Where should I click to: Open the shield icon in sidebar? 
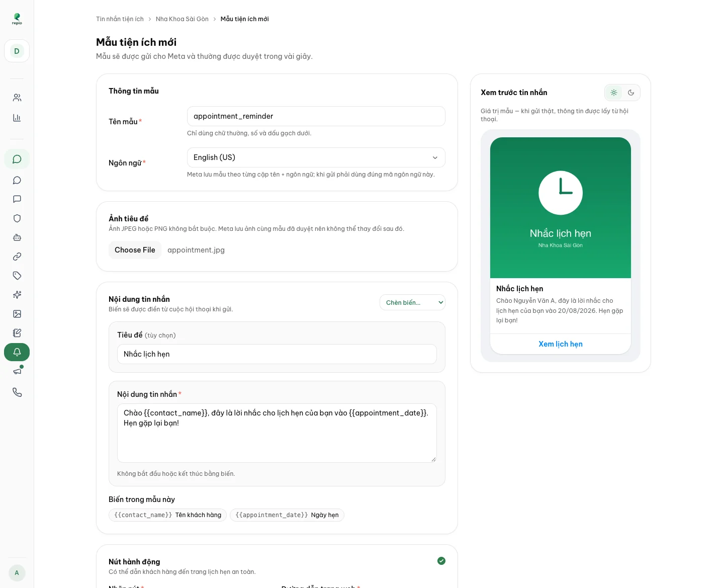17,218
